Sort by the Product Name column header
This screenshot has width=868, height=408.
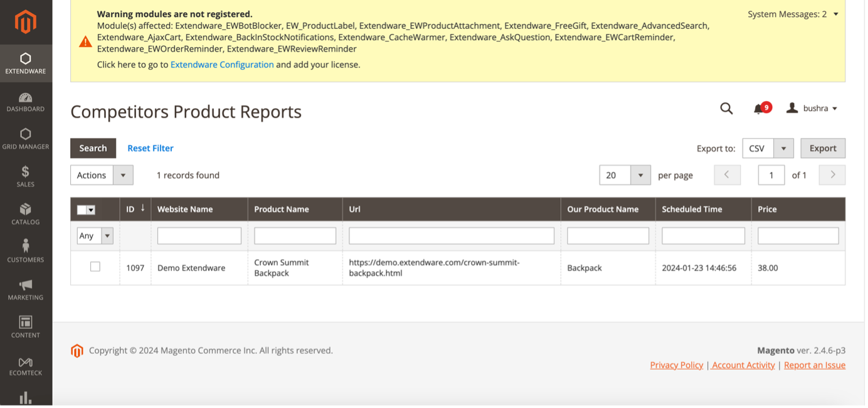[295, 209]
